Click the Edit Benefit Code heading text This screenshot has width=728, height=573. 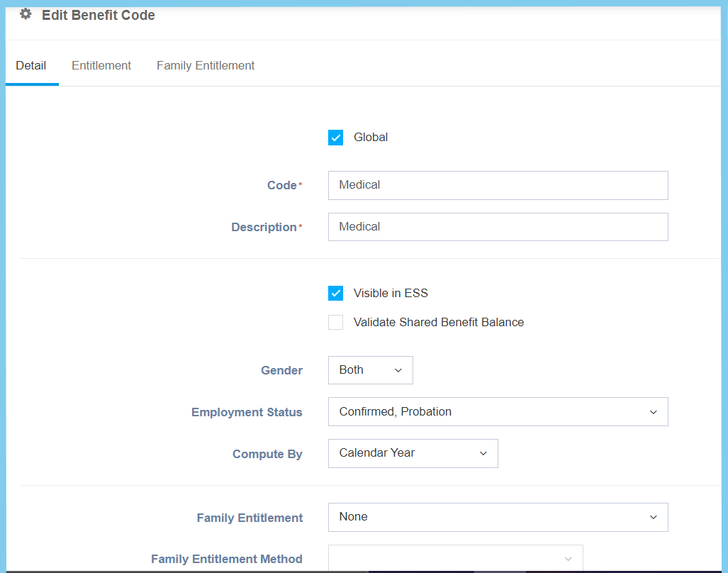(98, 15)
